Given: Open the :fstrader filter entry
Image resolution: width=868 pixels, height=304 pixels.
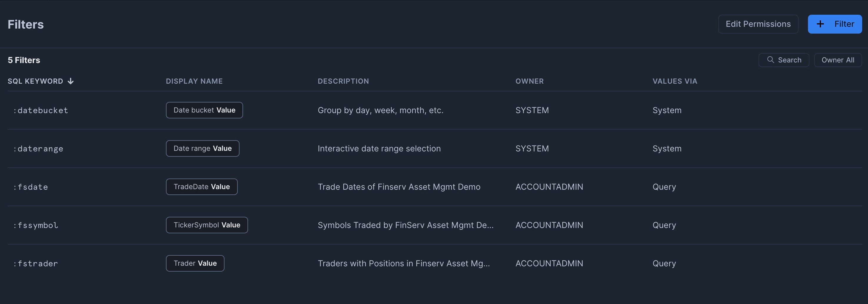Looking at the screenshot, I should point(35,264).
